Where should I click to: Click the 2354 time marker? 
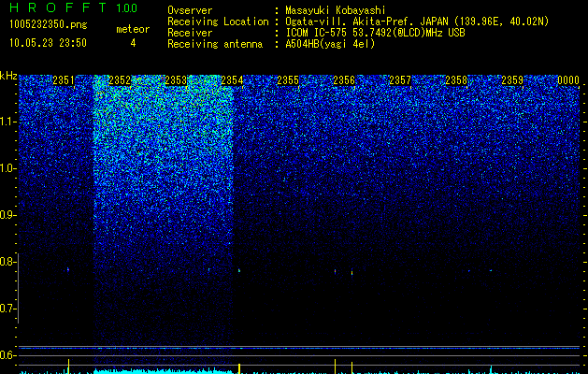[x=232, y=80]
